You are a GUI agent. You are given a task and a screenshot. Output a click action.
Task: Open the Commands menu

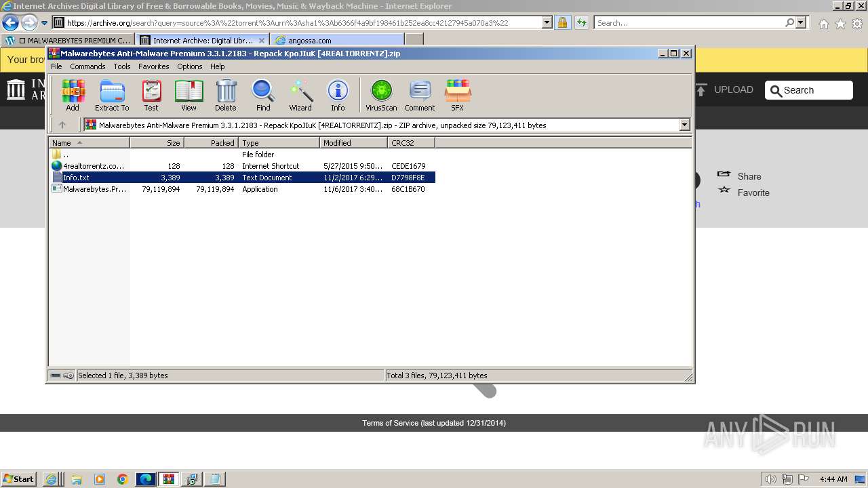[x=87, y=66]
